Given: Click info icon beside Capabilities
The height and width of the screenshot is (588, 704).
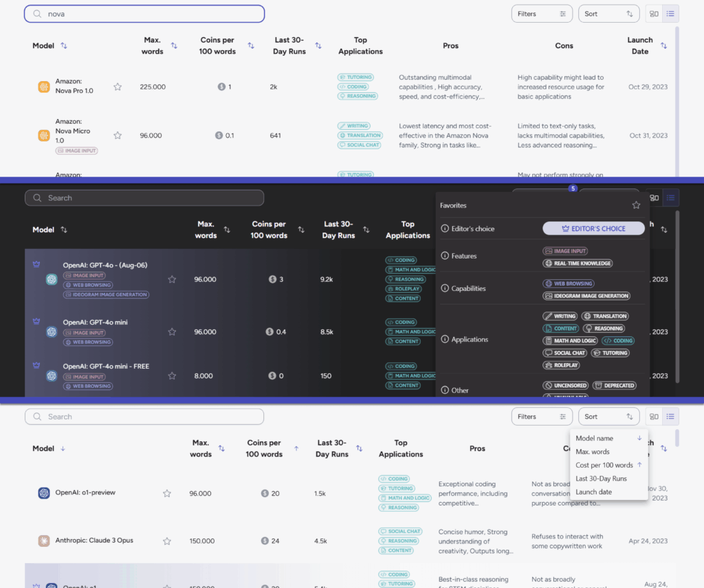Looking at the screenshot, I should click(445, 288).
